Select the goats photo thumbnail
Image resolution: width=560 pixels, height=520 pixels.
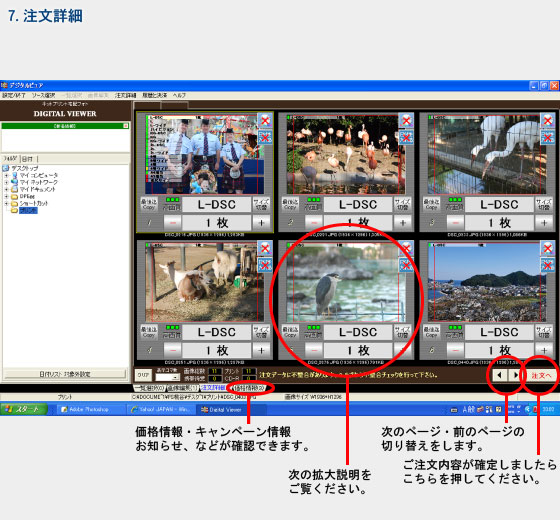205,282
